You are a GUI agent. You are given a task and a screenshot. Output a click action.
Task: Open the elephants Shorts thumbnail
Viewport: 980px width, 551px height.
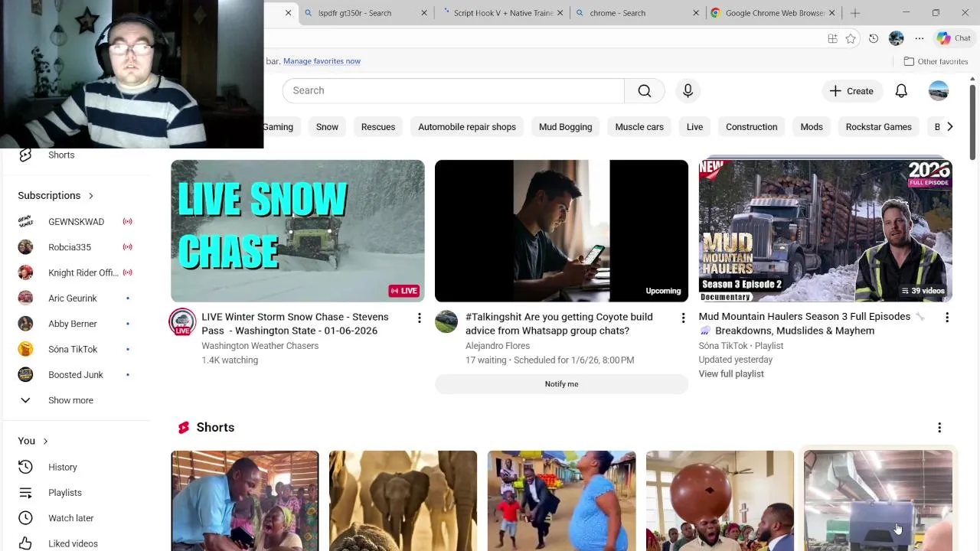pos(403,500)
